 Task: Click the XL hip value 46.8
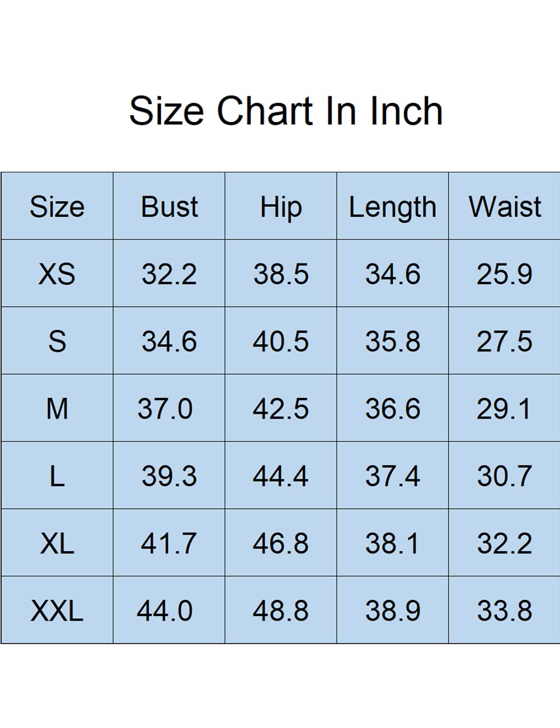281,543
